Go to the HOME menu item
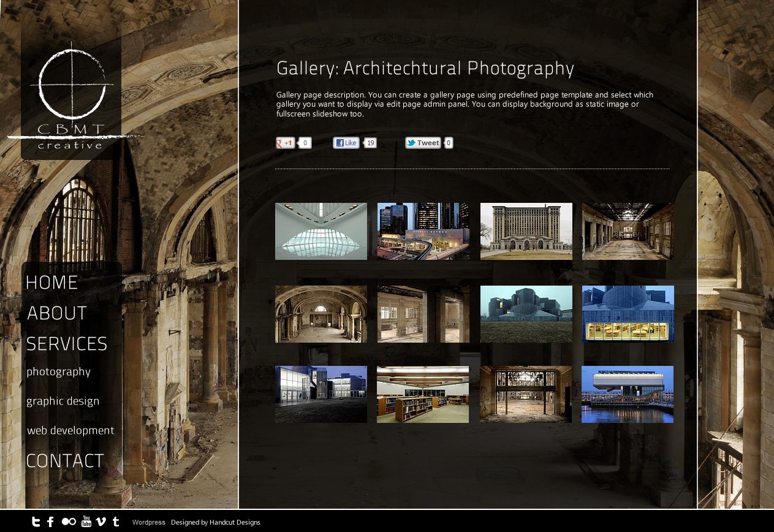 (52, 283)
